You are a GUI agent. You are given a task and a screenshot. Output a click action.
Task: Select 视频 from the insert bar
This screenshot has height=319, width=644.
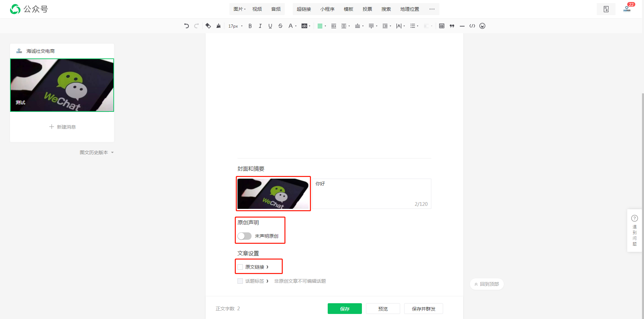pyautogui.click(x=257, y=9)
